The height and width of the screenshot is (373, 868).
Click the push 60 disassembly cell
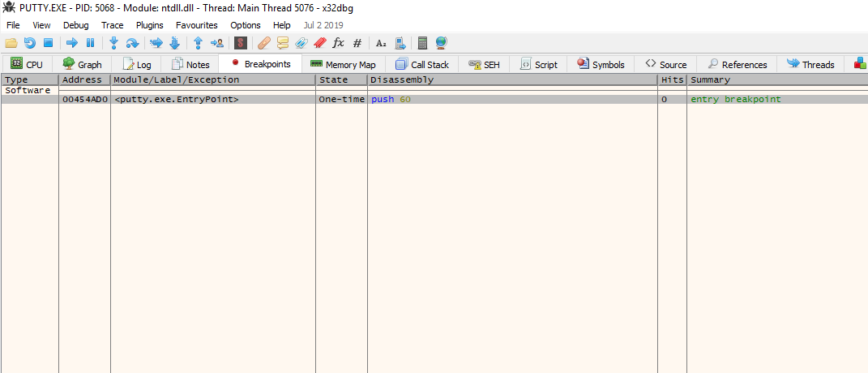pyautogui.click(x=512, y=100)
